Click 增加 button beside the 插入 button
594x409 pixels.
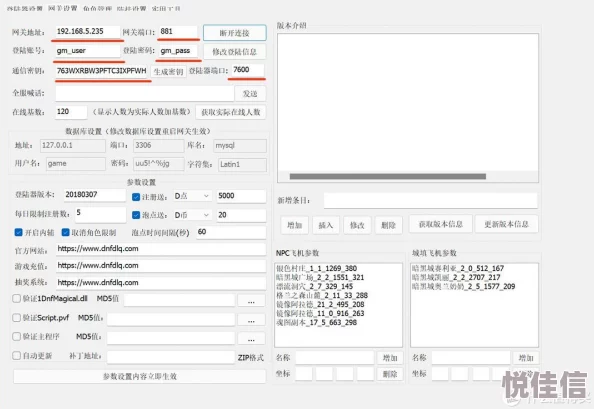tap(294, 225)
